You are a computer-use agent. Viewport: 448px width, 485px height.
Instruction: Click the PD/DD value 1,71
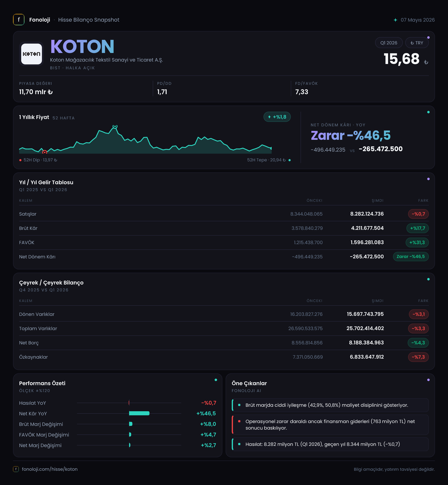pyautogui.click(x=162, y=92)
